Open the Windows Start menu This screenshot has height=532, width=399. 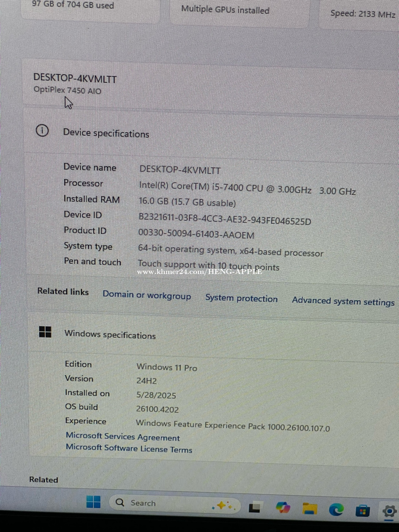pos(93,502)
